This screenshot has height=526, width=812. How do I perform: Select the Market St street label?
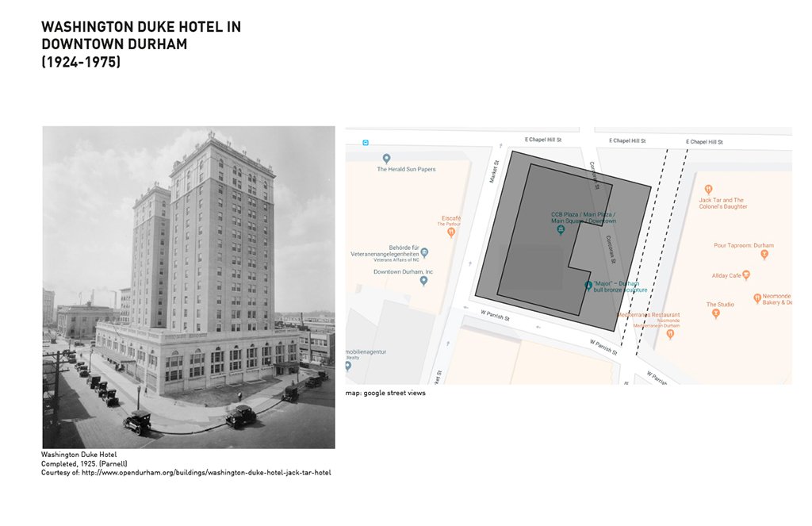tap(495, 171)
